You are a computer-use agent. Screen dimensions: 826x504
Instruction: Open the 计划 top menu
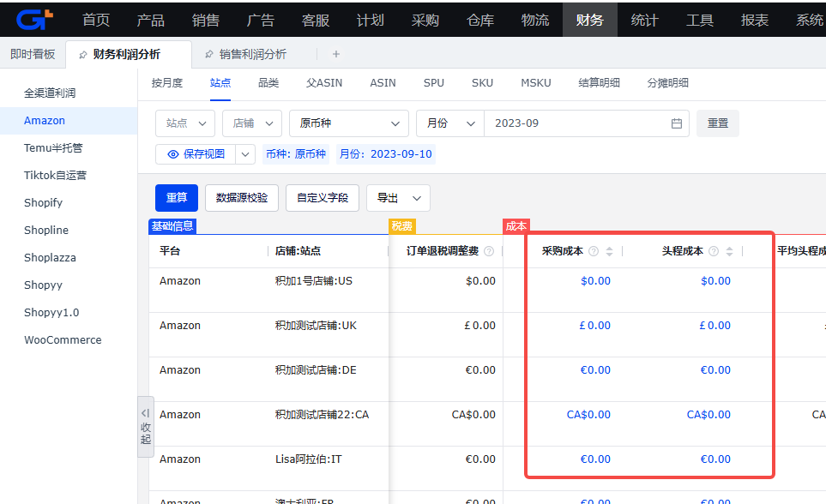371,20
